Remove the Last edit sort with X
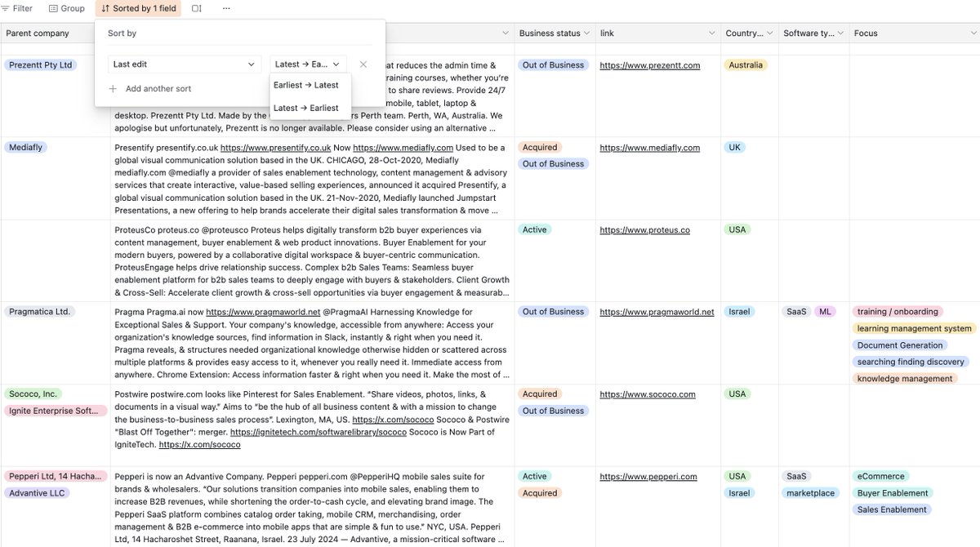The width and height of the screenshot is (980, 547). point(363,64)
